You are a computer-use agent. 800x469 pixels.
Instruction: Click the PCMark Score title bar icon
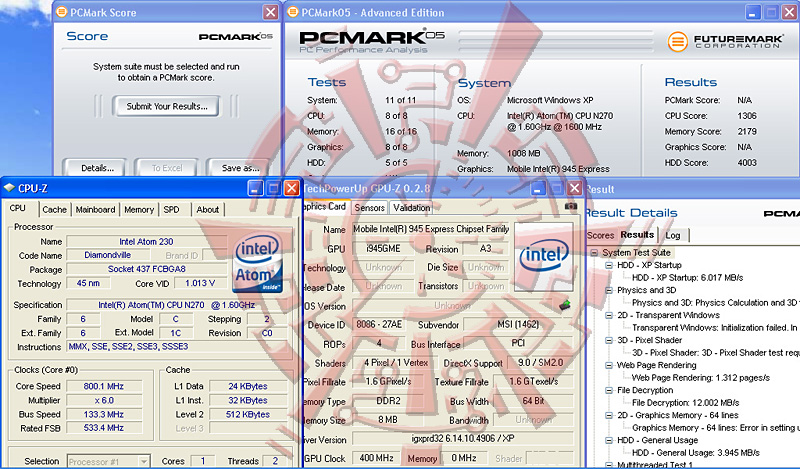point(61,12)
